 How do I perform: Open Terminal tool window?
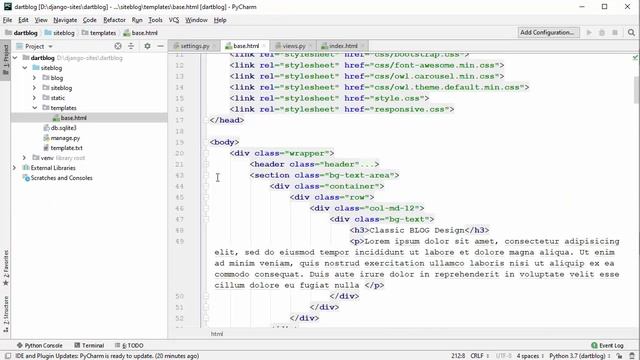point(89,345)
